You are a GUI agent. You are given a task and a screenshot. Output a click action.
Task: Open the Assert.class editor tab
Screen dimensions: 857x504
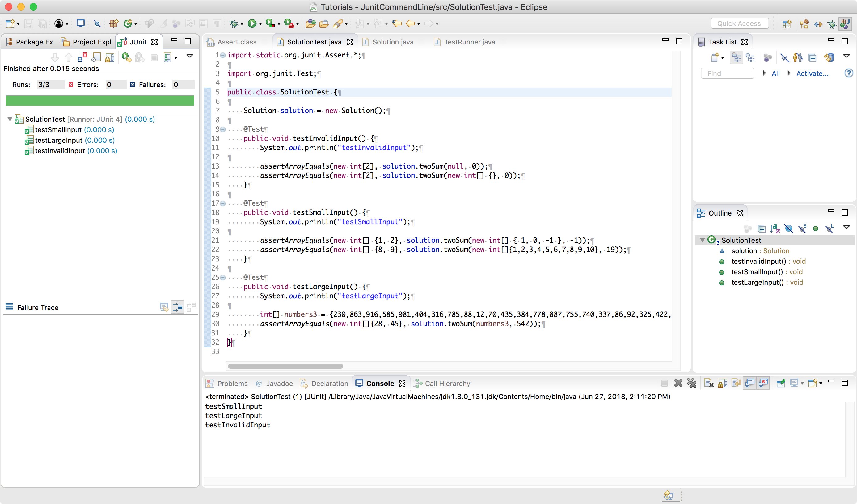232,42
